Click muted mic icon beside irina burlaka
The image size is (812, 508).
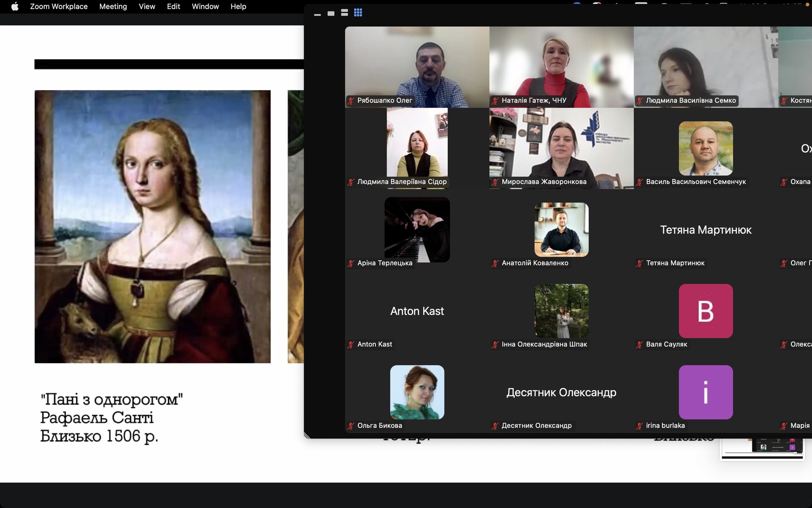(x=640, y=426)
